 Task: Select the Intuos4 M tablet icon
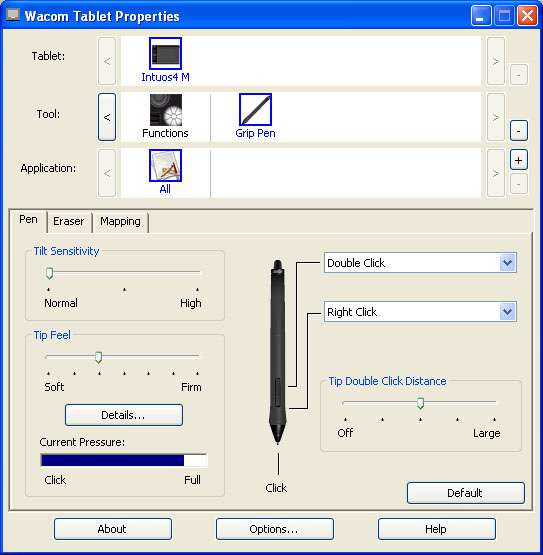(165, 53)
